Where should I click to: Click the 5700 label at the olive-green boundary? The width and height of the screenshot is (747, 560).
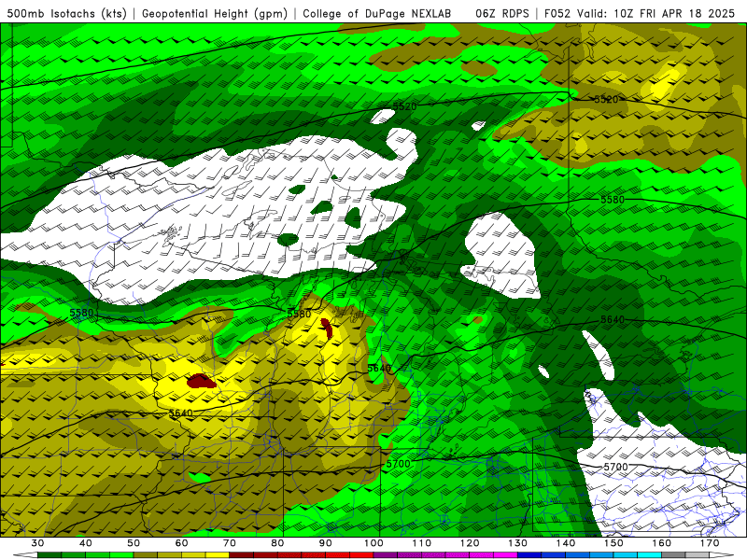click(398, 464)
